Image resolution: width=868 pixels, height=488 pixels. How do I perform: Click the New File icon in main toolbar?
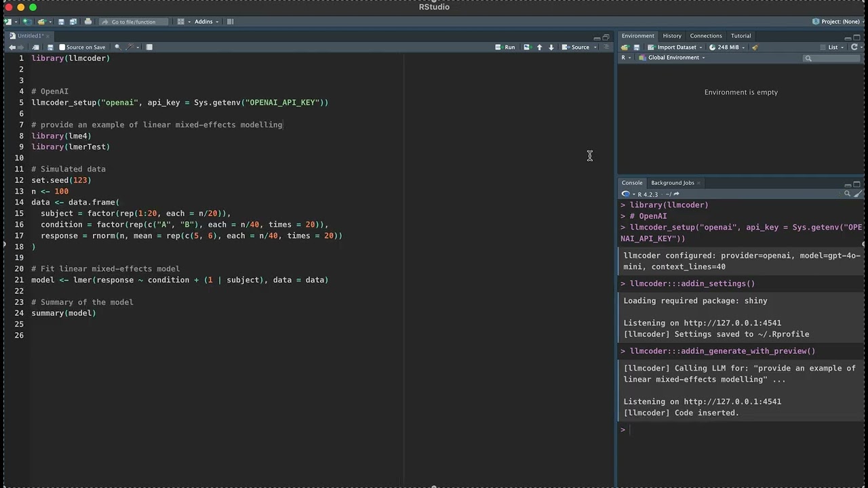7,22
